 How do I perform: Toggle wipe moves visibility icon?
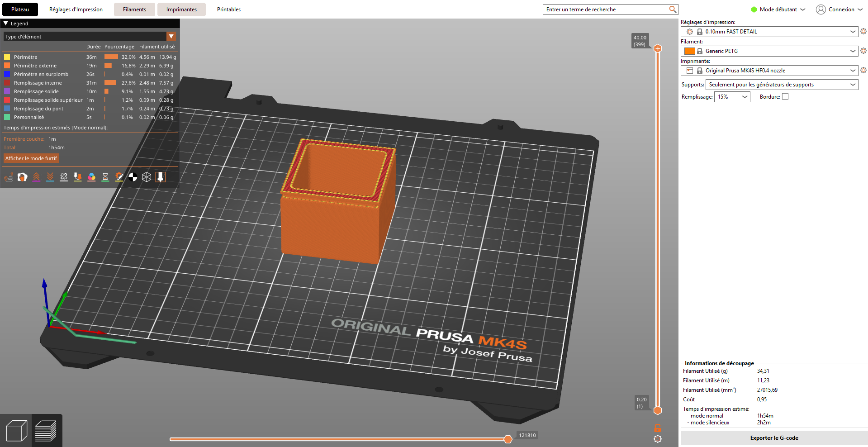(23, 177)
